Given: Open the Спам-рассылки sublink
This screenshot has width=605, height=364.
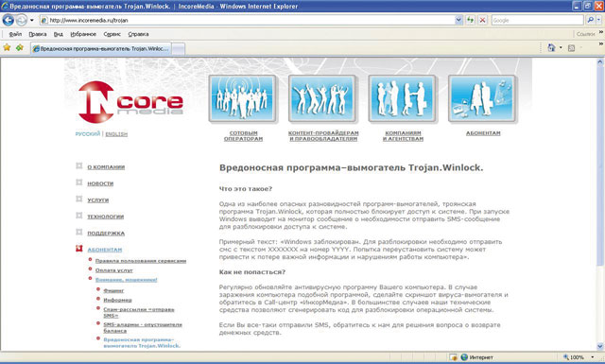Looking at the screenshot, I should point(139,313).
